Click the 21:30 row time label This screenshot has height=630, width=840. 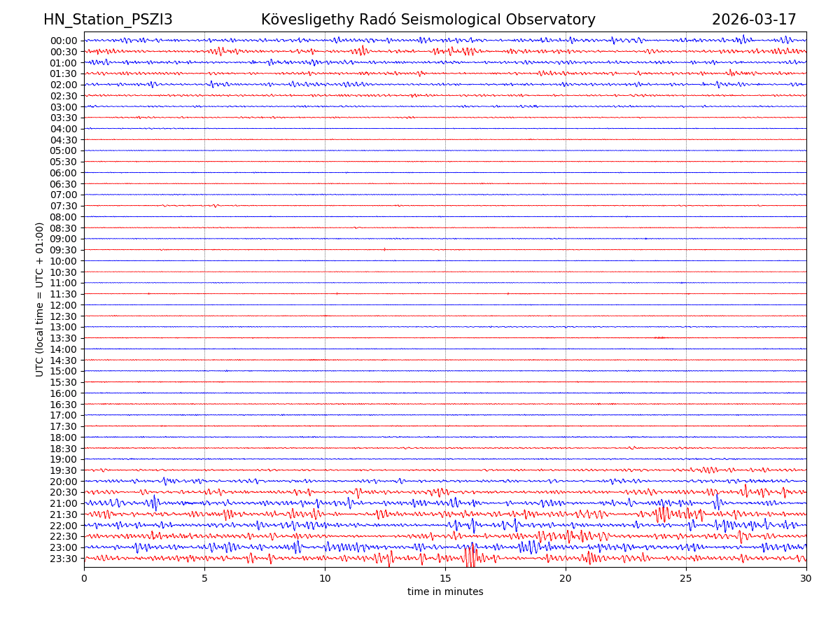64,514
